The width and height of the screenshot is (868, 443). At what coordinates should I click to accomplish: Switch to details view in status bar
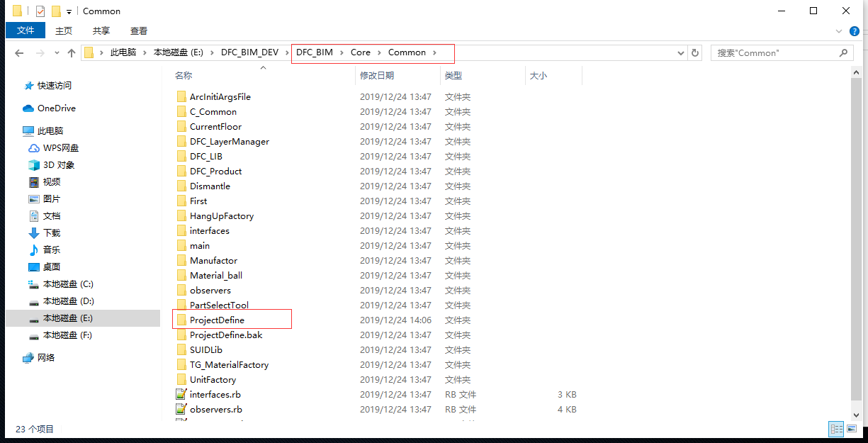[836, 429]
